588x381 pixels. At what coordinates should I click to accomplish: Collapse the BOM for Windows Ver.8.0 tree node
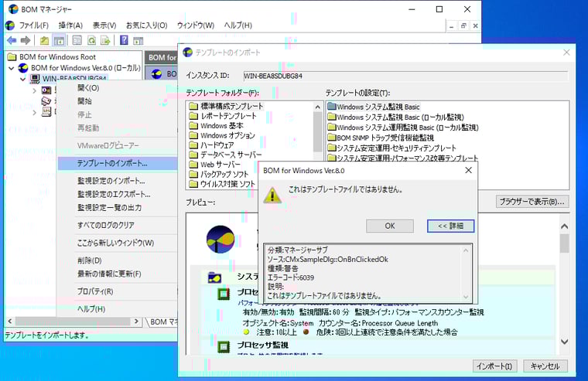12,68
